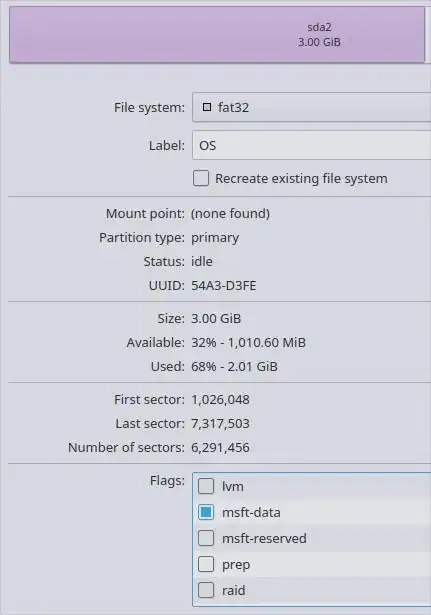Enable the msft-reserved flag

tap(206, 538)
